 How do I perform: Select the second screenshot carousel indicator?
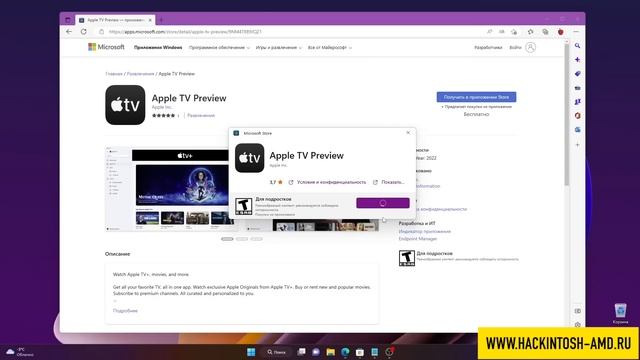[242, 239]
